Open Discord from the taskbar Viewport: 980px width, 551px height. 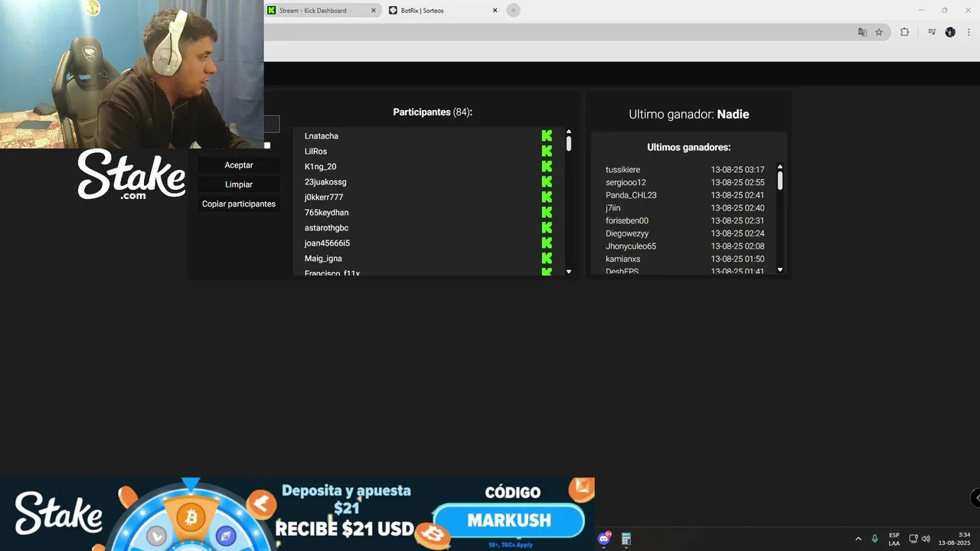[604, 539]
